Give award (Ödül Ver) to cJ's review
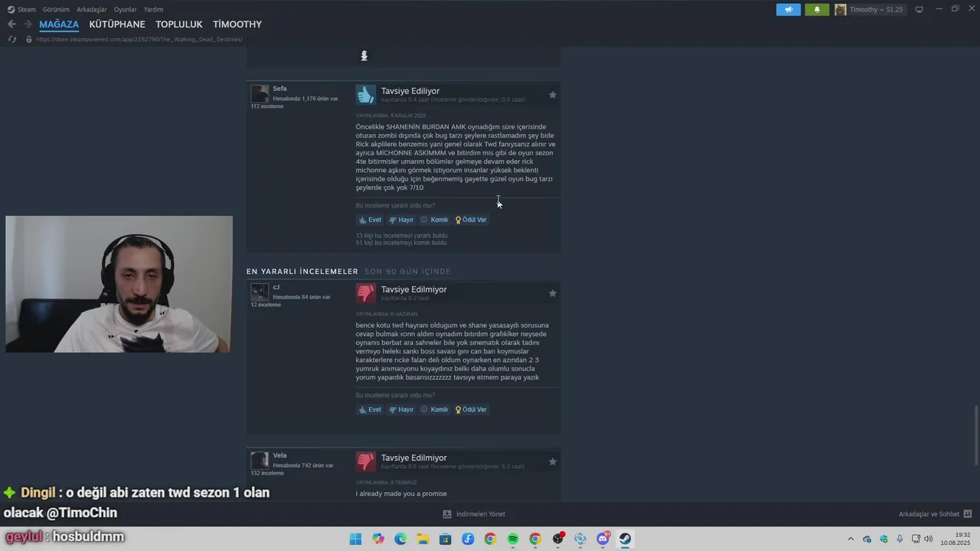The width and height of the screenshot is (980, 551). tap(472, 409)
